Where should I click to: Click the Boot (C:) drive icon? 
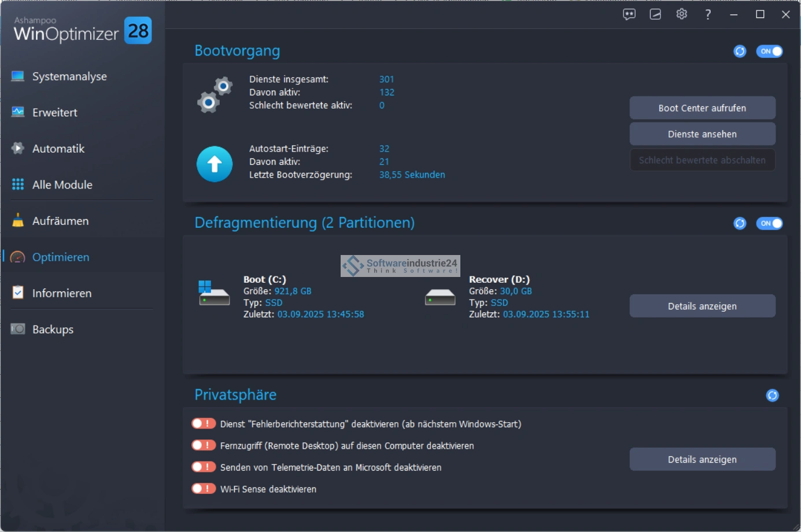214,293
